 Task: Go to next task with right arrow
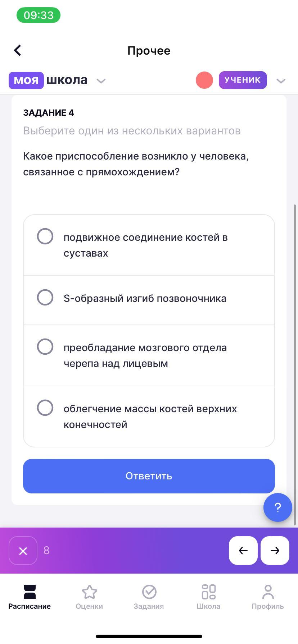[x=275, y=551]
